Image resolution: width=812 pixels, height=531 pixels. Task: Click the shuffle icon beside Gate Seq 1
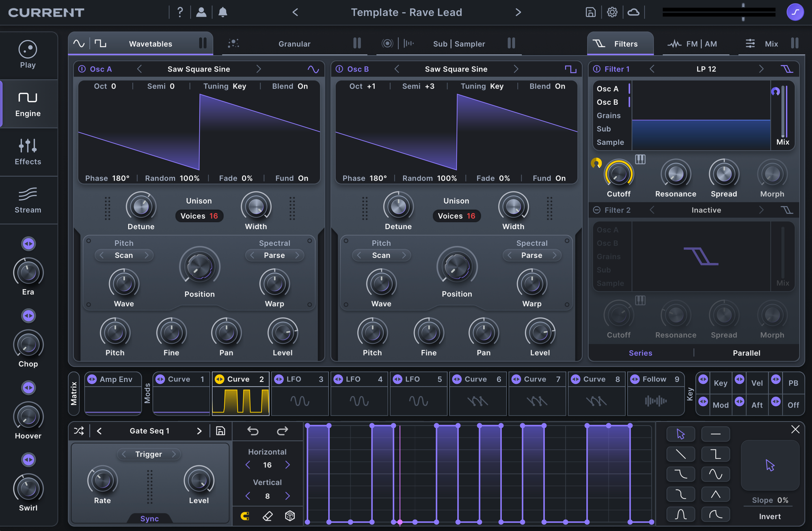click(x=79, y=431)
